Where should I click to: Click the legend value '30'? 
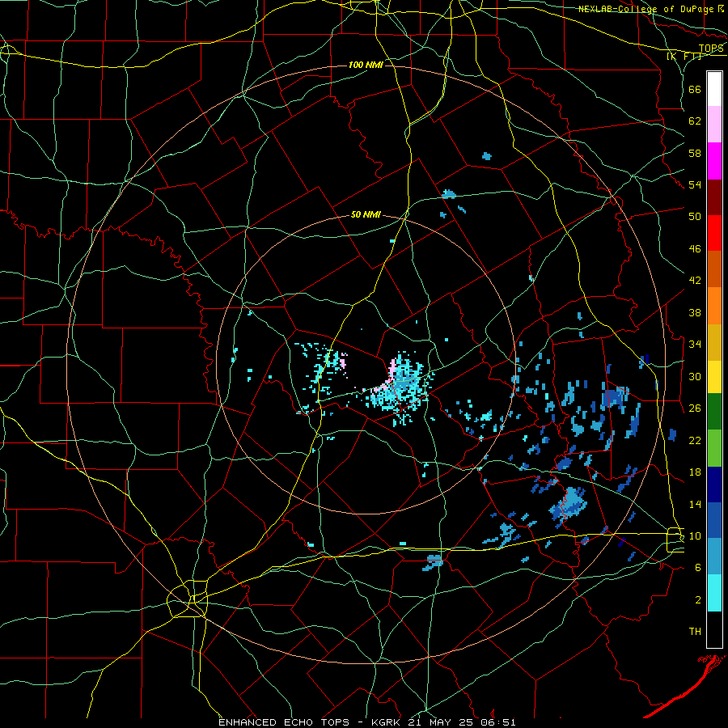(x=695, y=376)
